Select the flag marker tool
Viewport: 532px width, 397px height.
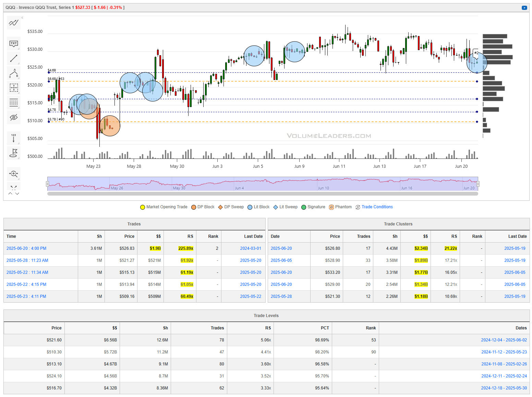[x=14, y=153]
